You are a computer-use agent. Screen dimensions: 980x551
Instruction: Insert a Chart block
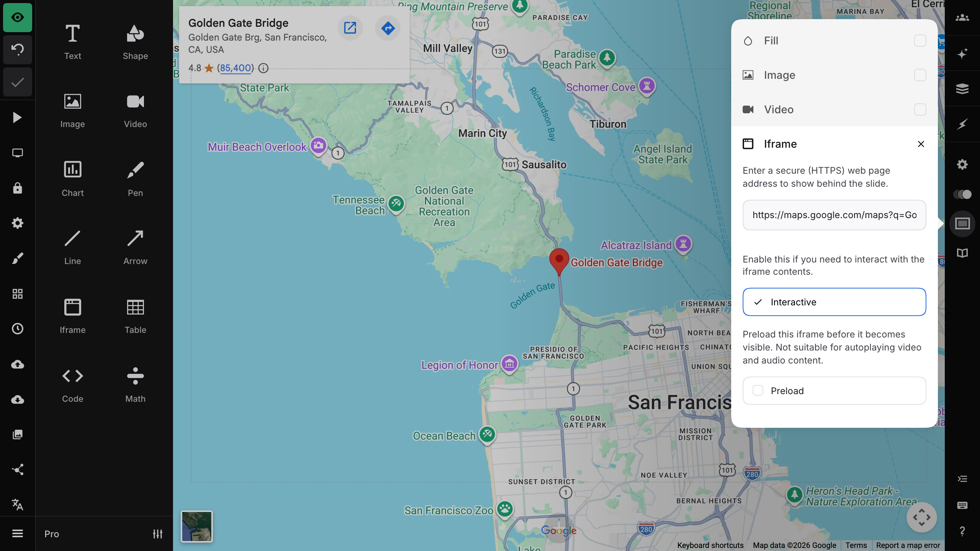click(x=73, y=179)
